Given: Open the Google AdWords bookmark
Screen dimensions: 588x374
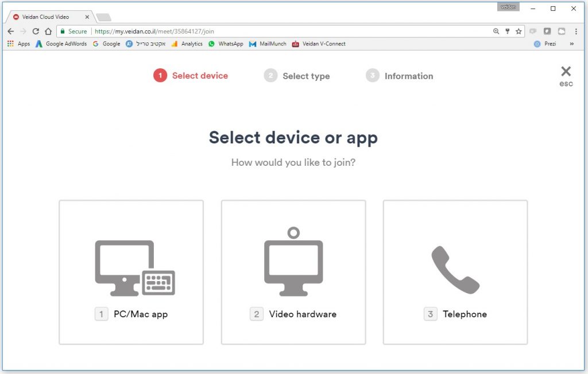Looking at the screenshot, I should [61, 44].
